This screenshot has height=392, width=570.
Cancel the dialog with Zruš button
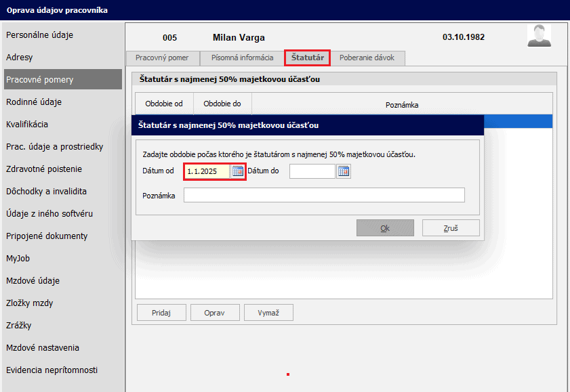click(451, 228)
